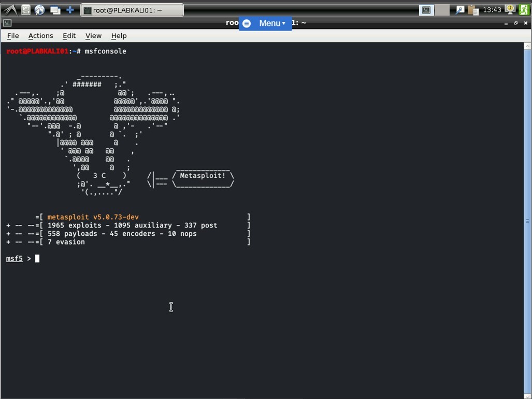This screenshot has width=532, height=399.
Task: Switch to first workspace in pager
Action: [426, 10]
